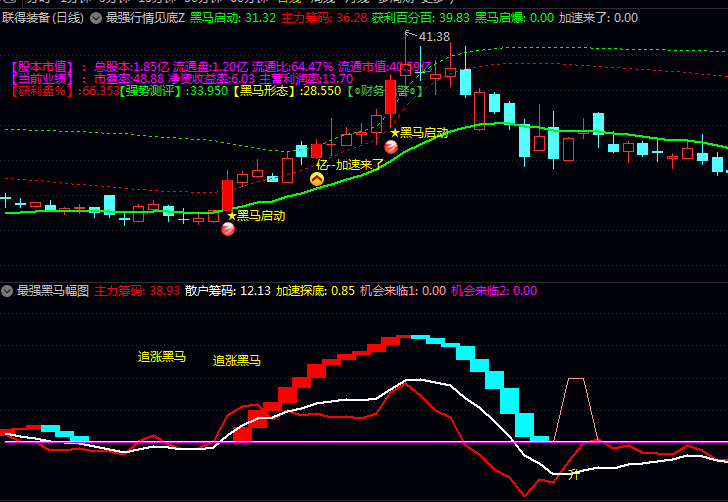Select the solid red candle above lower 黑马启动
The height and width of the screenshot is (502, 728).
[228, 196]
